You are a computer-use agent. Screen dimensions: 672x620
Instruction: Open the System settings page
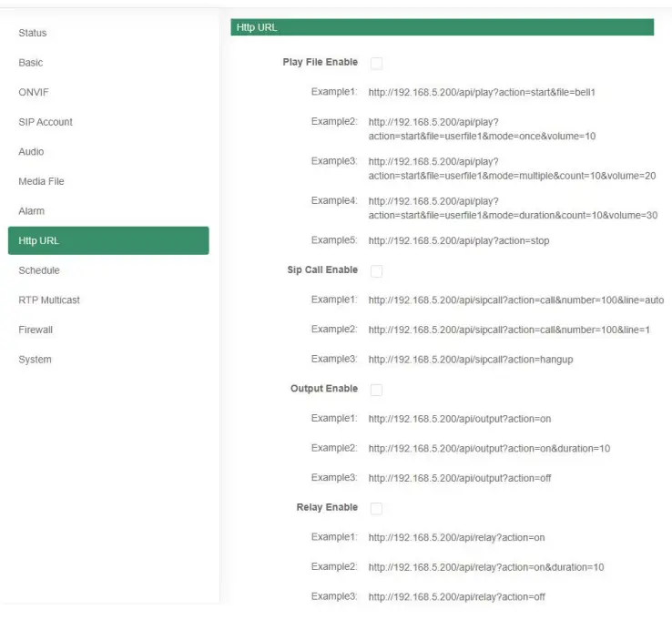[35, 359]
